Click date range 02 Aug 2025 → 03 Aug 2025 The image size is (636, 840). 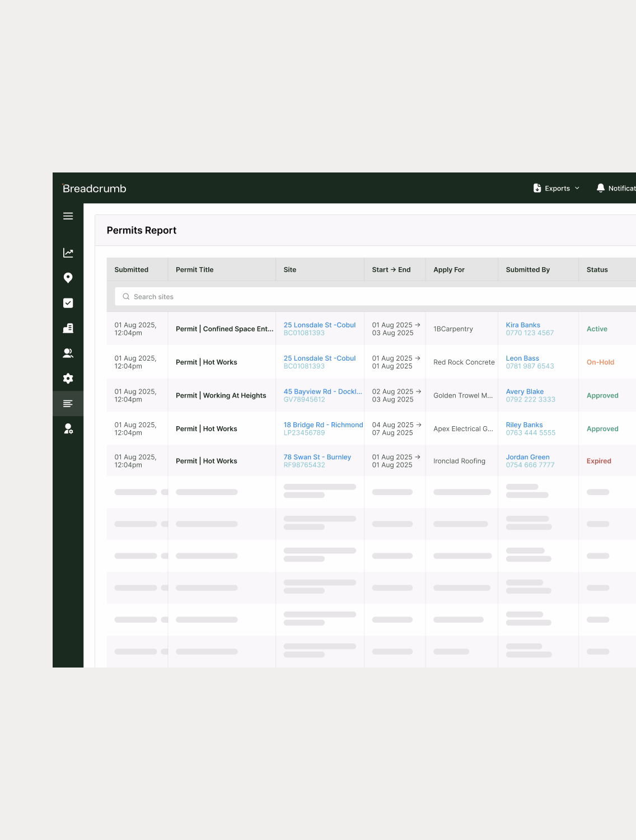pyautogui.click(x=396, y=395)
